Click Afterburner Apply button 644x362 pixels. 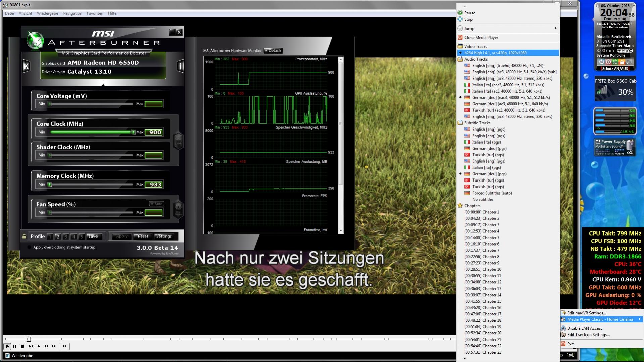[121, 236]
